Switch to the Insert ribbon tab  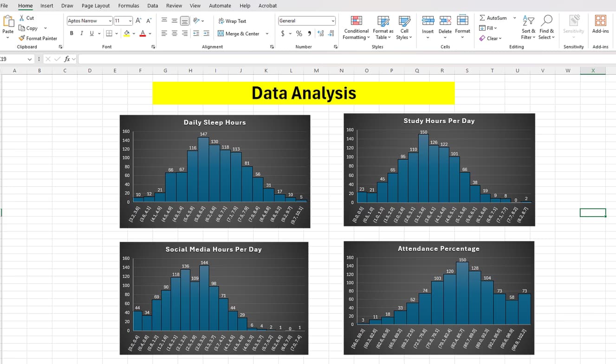46,6
